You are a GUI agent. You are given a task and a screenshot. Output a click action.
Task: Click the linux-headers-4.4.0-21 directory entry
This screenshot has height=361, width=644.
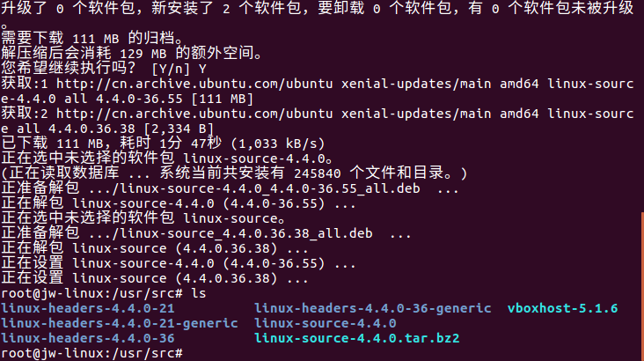coord(88,308)
